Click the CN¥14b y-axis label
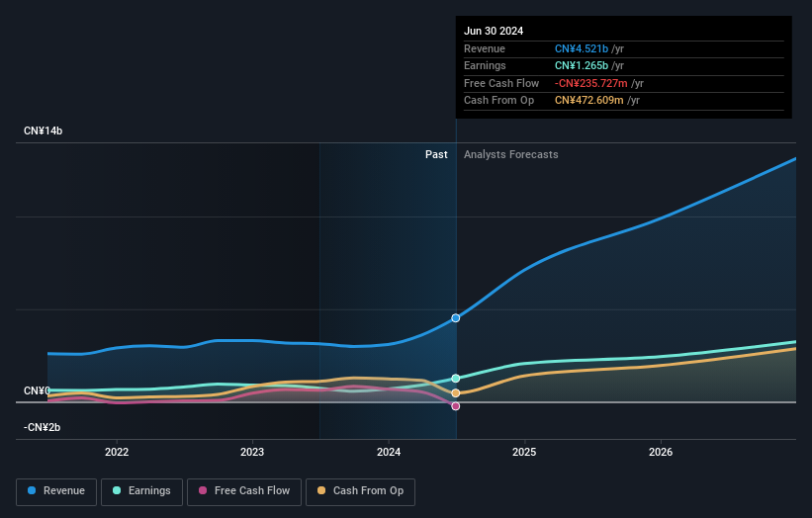Screen dimensions: 812x518 click(43, 130)
